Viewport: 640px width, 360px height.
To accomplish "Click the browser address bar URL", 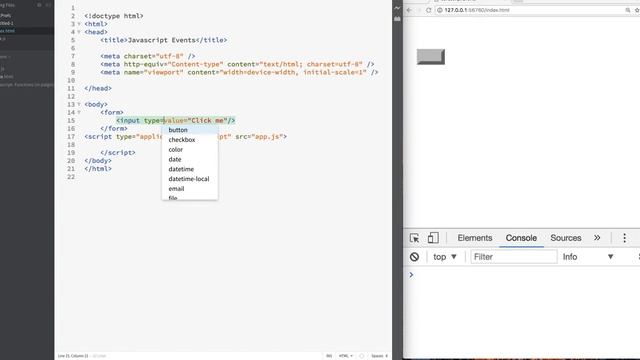I will (477, 10).
